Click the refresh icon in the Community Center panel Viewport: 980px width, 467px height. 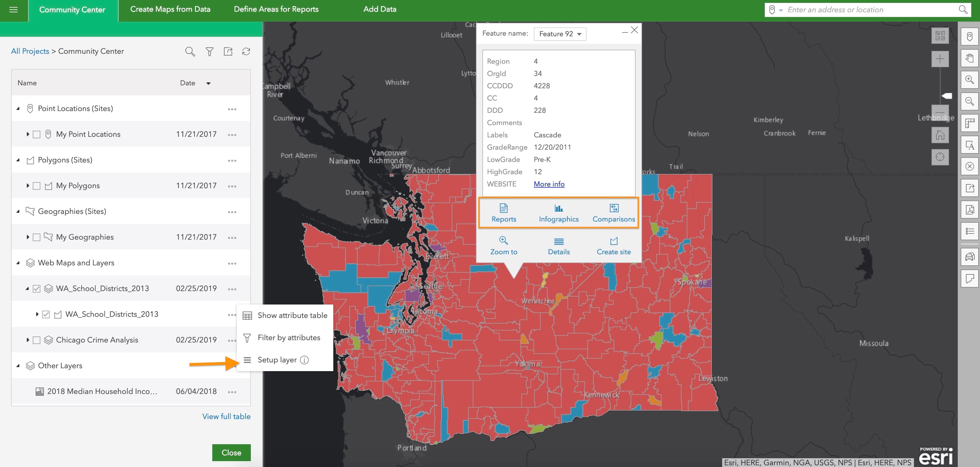click(246, 51)
